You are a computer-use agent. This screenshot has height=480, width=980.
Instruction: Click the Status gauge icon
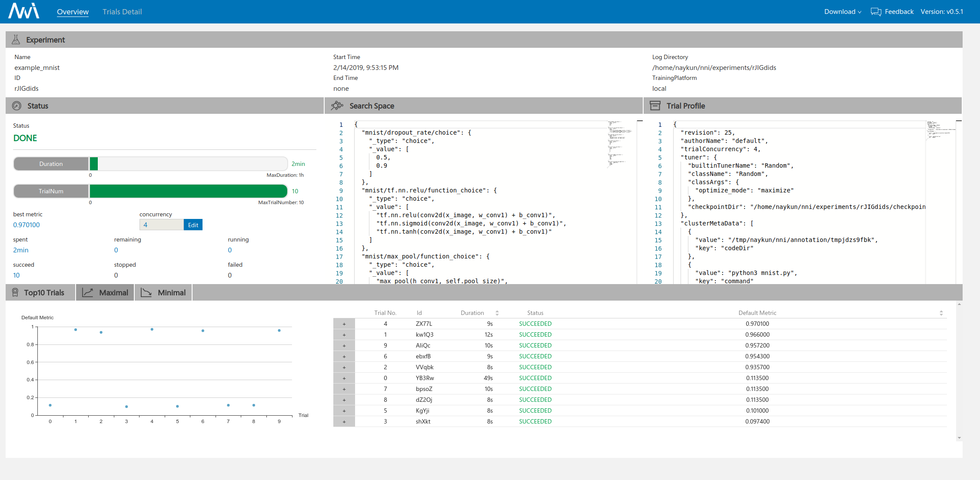point(17,106)
